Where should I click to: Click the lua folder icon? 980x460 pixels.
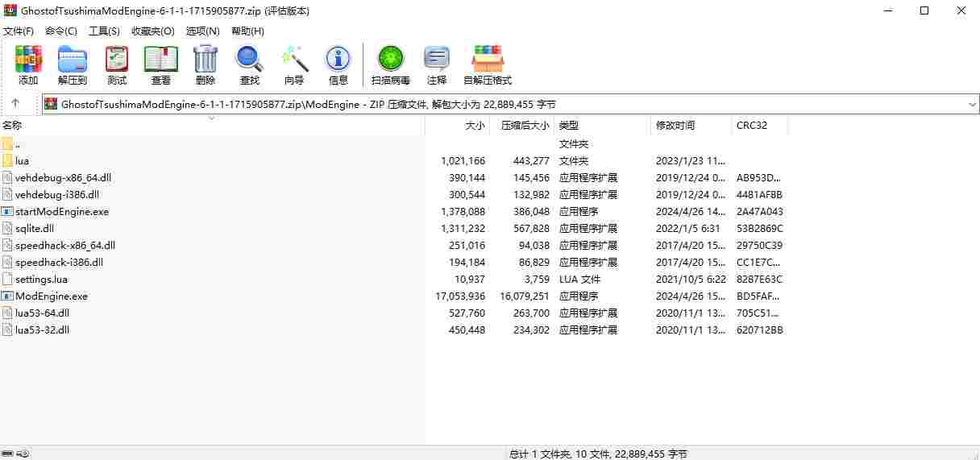[x=7, y=161]
